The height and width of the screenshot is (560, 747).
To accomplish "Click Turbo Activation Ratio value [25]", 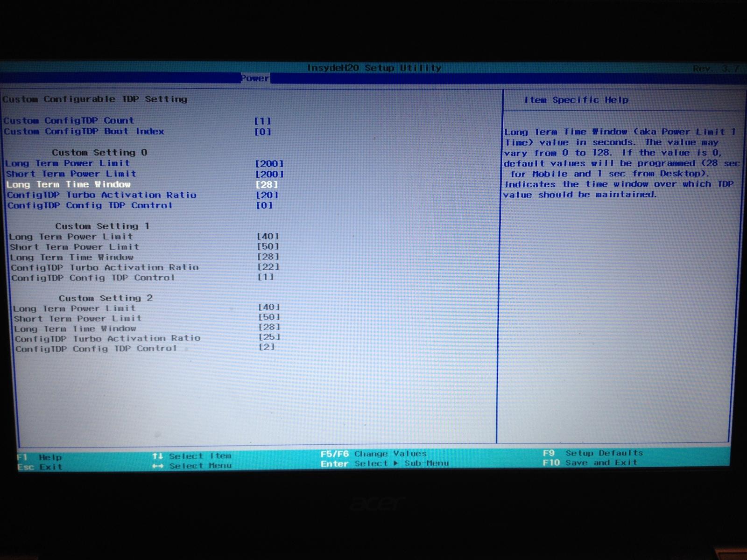I will [270, 337].
